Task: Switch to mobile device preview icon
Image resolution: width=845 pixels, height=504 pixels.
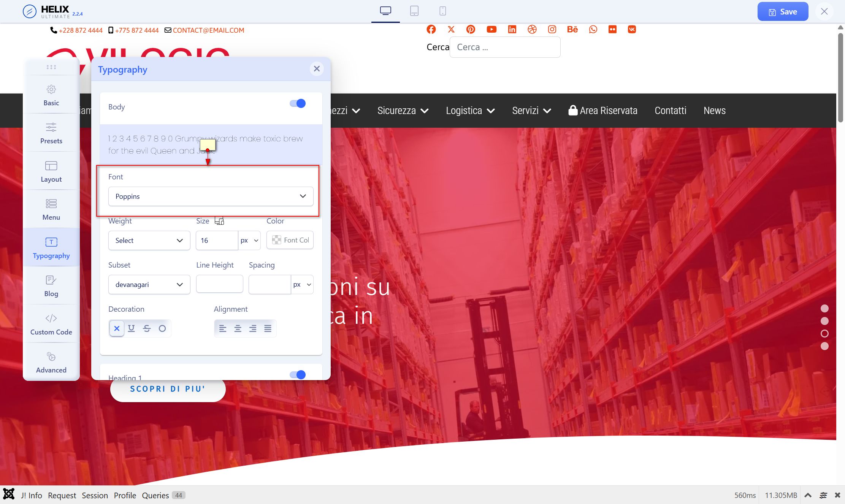Action: click(x=442, y=11)
